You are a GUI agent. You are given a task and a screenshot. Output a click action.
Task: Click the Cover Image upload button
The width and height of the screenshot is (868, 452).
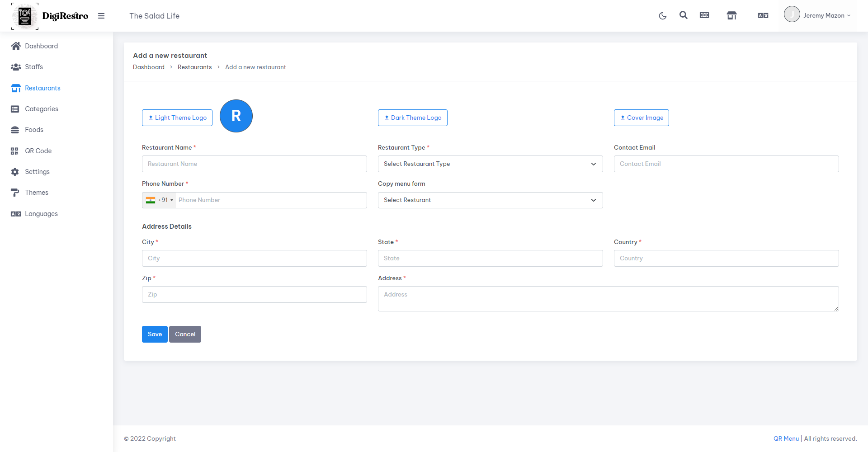click(x=641, y=118)
